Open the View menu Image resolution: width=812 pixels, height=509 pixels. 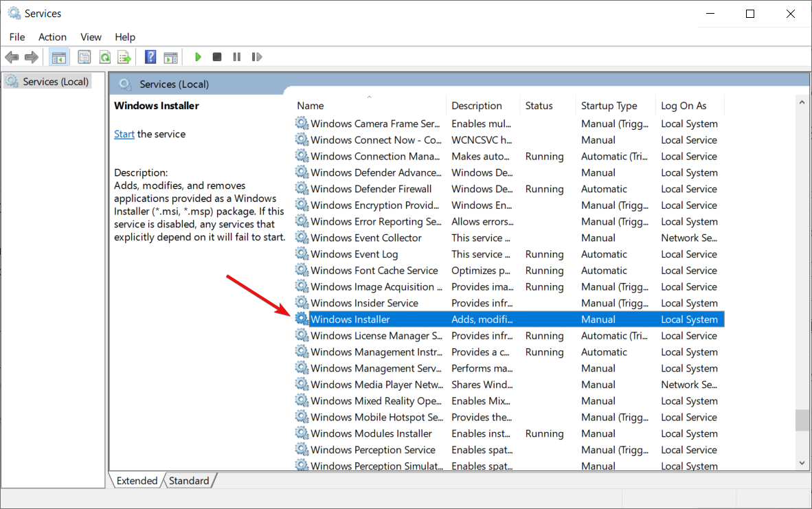(91, 37)
